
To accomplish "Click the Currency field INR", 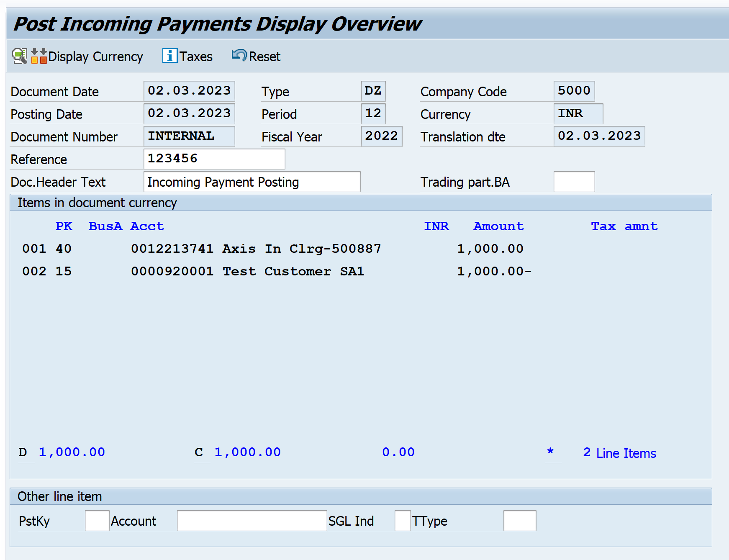I will pyautogui.click(x=578, y=114).
